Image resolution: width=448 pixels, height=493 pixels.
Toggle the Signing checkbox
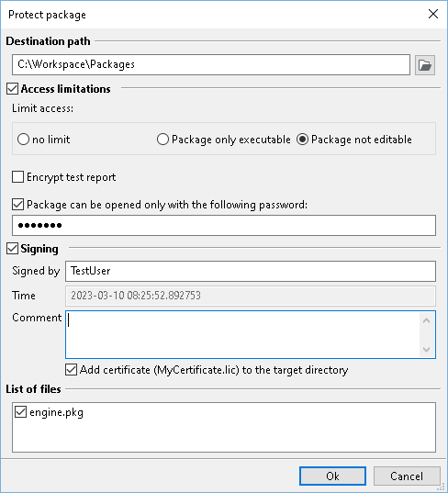13,249
